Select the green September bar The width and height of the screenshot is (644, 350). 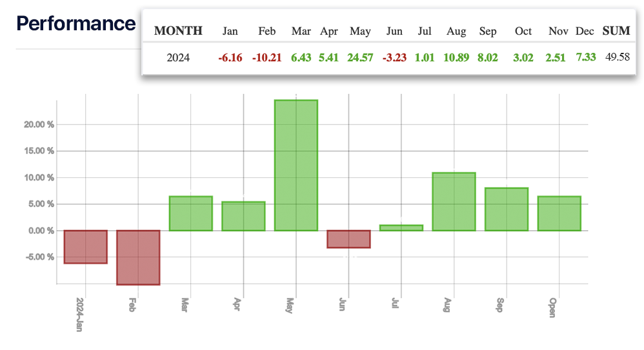tap(507, 209)
